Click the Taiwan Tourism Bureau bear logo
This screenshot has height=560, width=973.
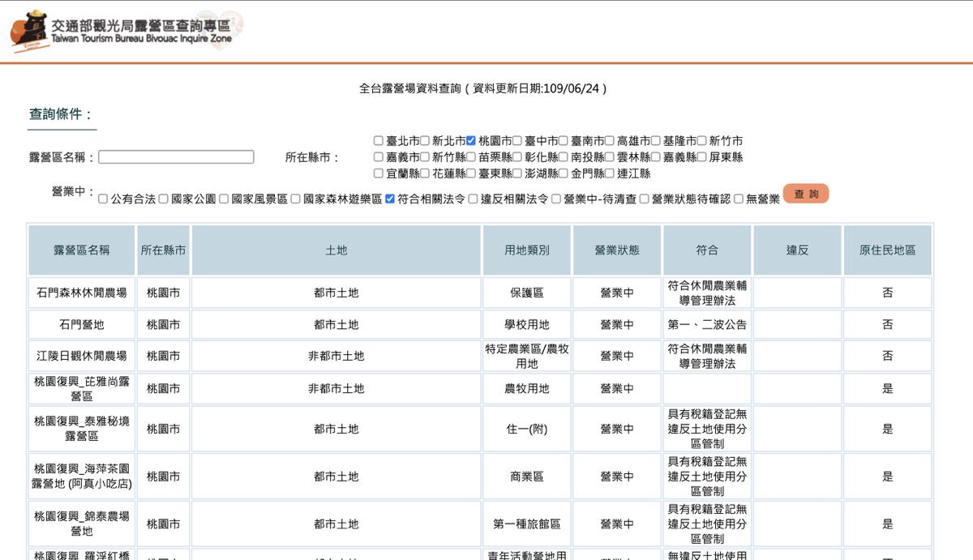[29, 31]
